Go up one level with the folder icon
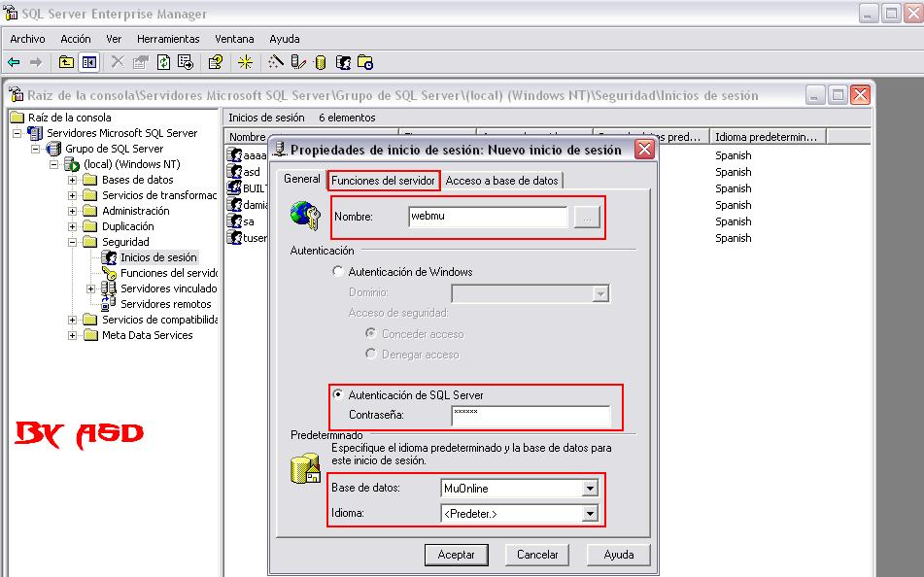 pos(66,62)
